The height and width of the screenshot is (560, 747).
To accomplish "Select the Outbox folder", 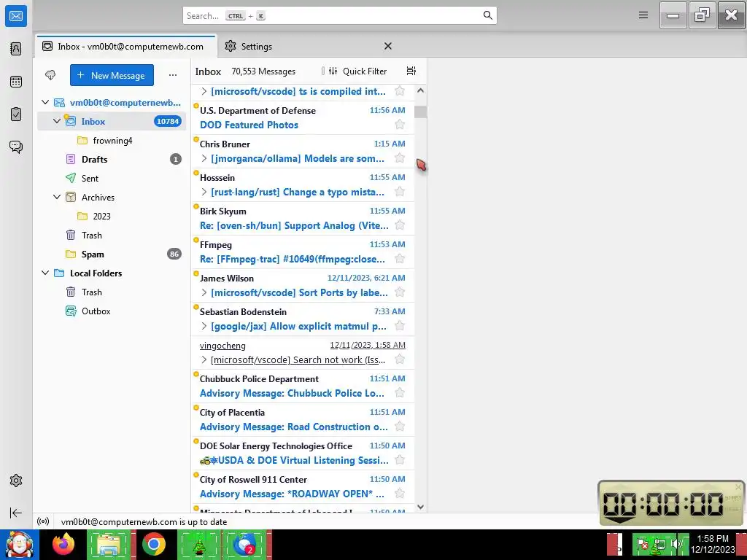I will click(x=112, y=311).
